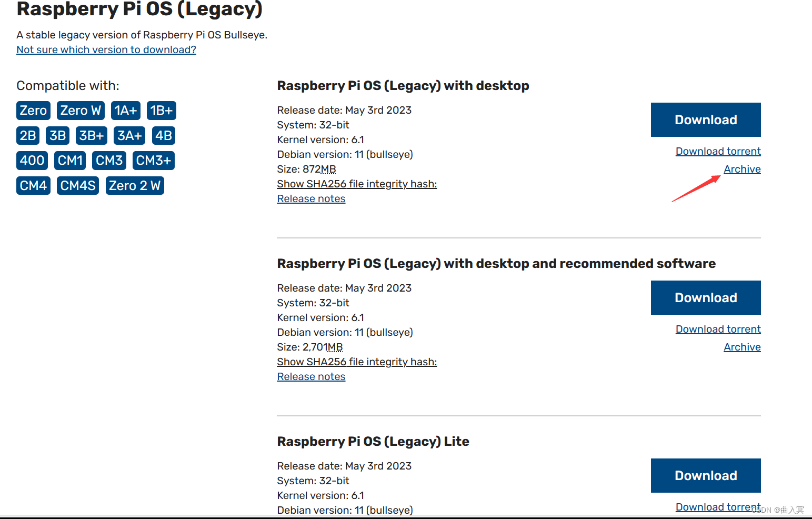Select the CM4 compatibility badge

pos(33,185)
